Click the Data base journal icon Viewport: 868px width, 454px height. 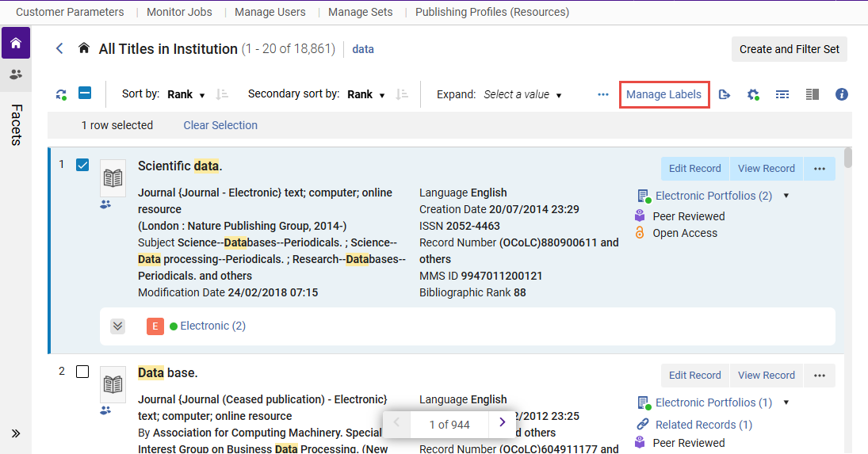(x=113, y=384)
